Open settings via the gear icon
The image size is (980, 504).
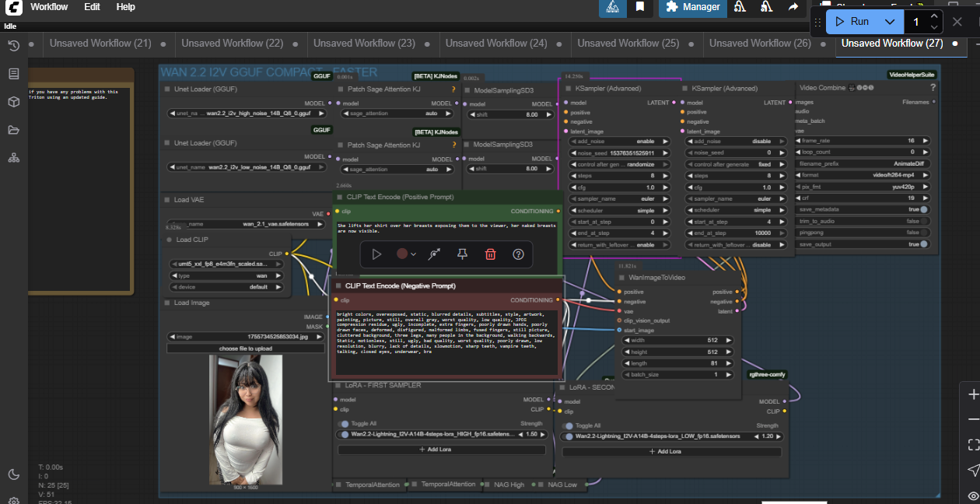(x=13, y=500)
